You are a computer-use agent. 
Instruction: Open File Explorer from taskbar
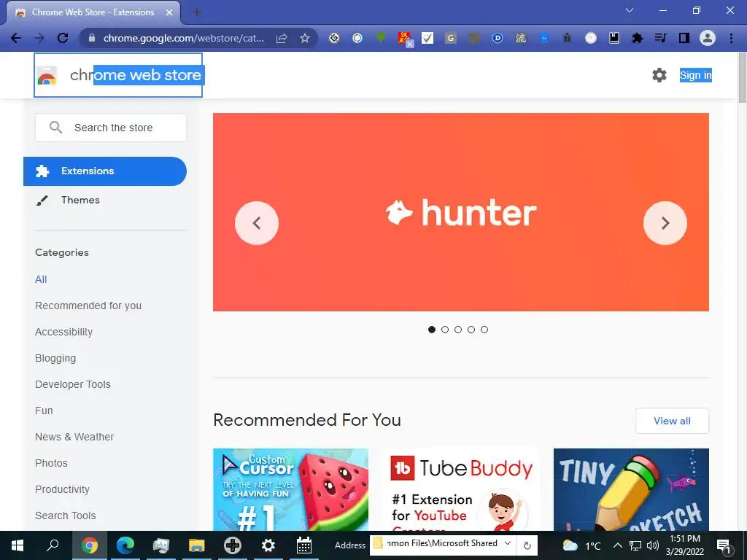click(x=196, y=545)
